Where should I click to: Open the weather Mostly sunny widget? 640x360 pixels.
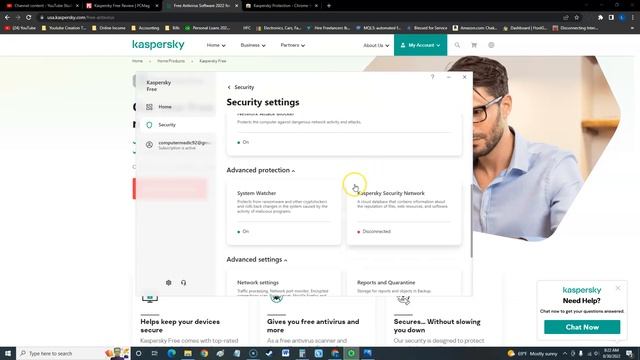(532, 353)
